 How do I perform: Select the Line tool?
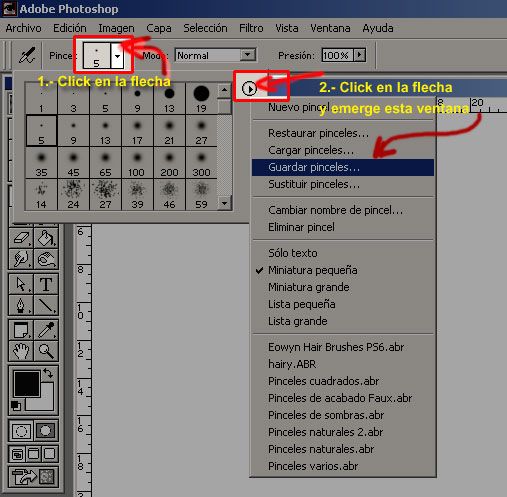point(46,305)
